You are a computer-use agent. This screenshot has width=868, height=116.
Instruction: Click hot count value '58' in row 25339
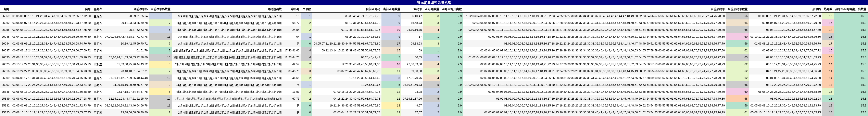(746, 99)
